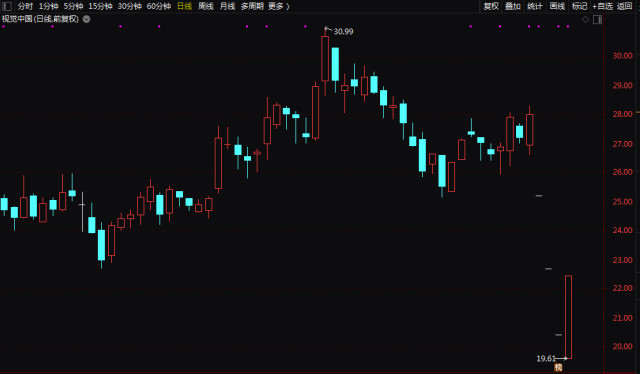Select the gray limit-down bar just above 20.00
The width and height of the screenshot is (640, 374).
[x=558, y=335]
